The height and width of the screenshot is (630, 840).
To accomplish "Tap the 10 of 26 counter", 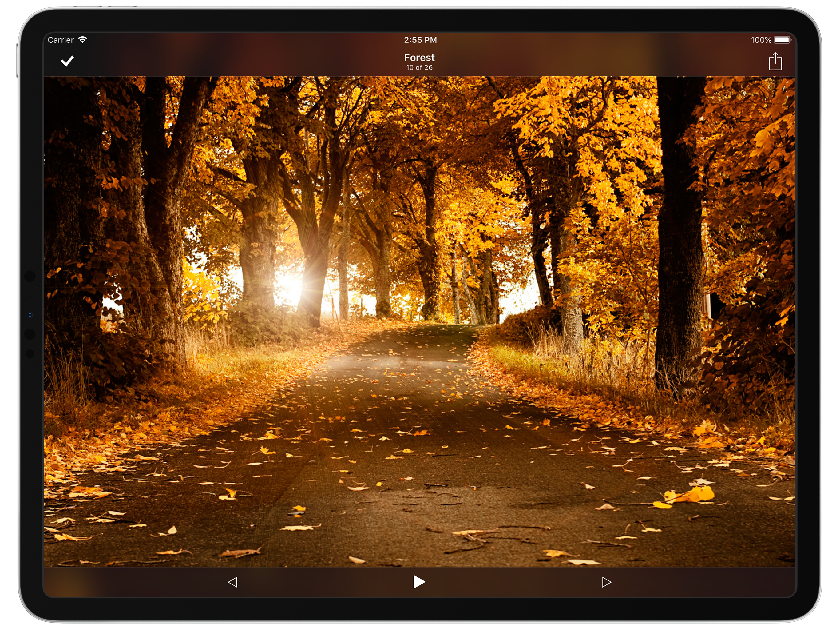I will tap(419, 68).
